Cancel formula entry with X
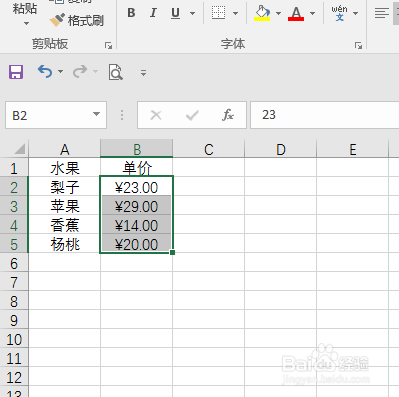399x397 pixels. coord(156,115)
